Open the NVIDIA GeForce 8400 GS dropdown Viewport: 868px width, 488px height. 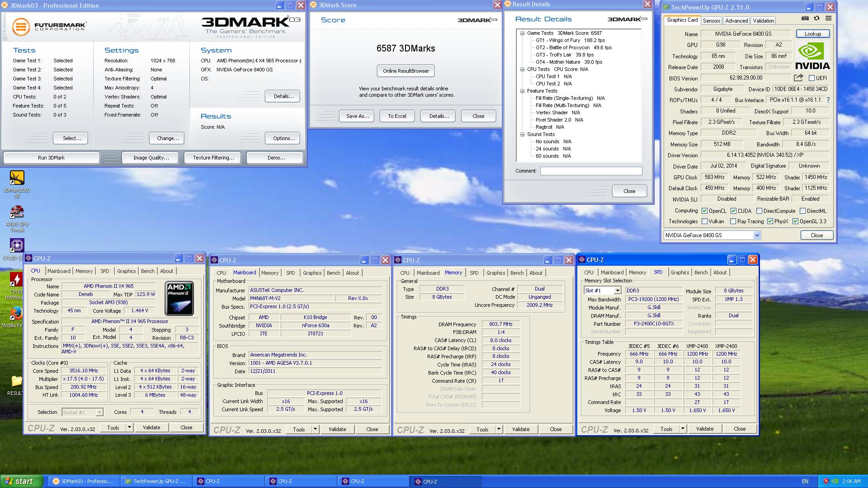point(712,235)
